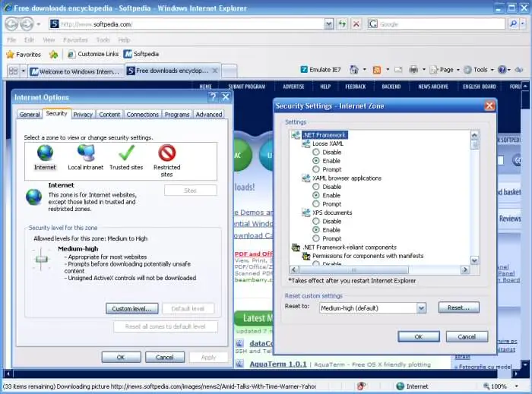Click the Read Mail envelope icon
The image size is (532, 394).
[398, 70]
